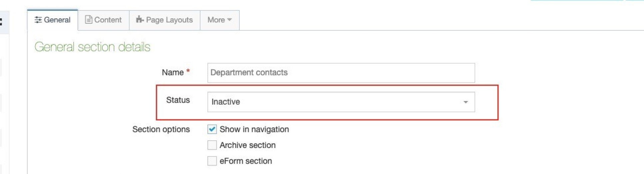
Task: Click the blue checkmark in Show in navigation
Action: (212, 129)
